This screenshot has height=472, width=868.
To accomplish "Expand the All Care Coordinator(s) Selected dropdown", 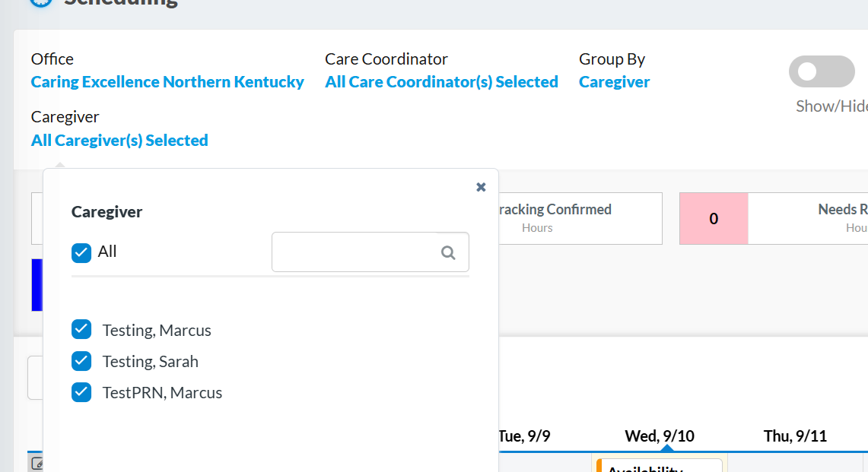I will 441,82.
